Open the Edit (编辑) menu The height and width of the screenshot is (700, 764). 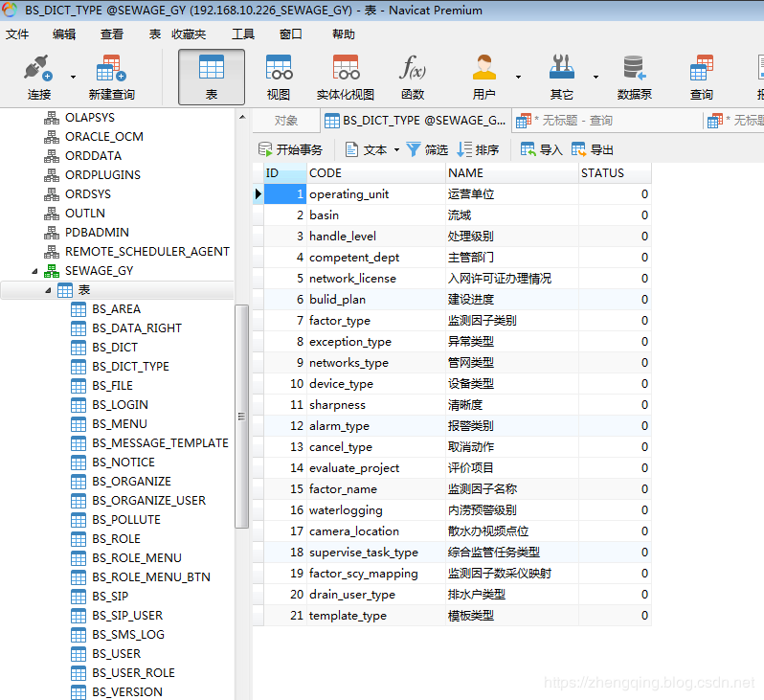click(64, 34)
